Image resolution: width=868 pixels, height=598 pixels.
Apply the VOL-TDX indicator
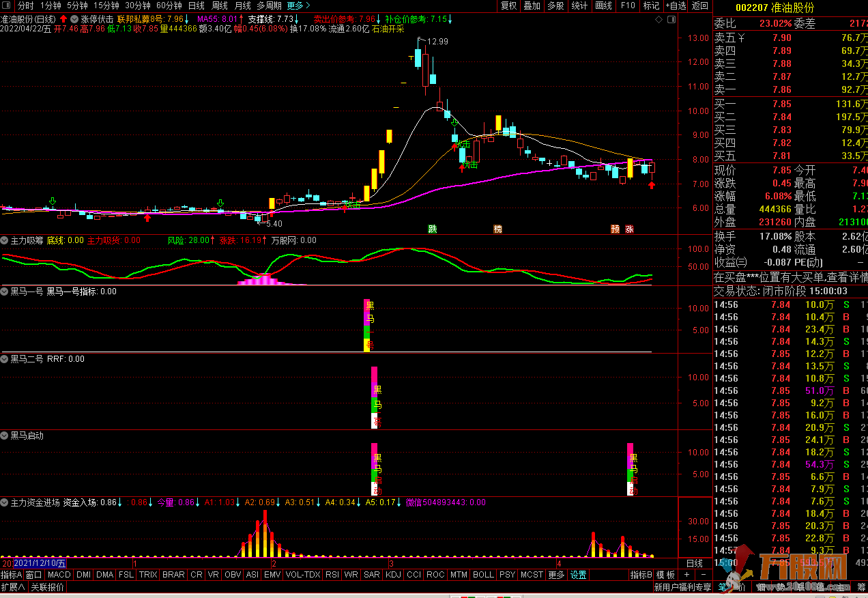pyautogui.click(x=302, y=575)
